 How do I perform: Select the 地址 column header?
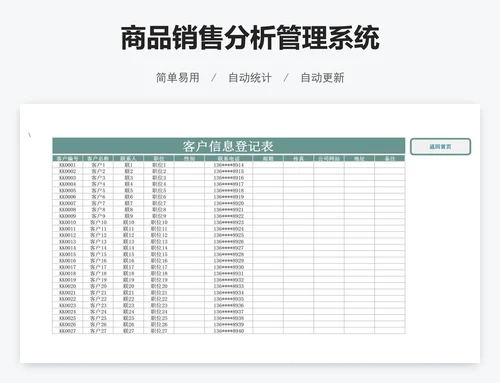359,158
